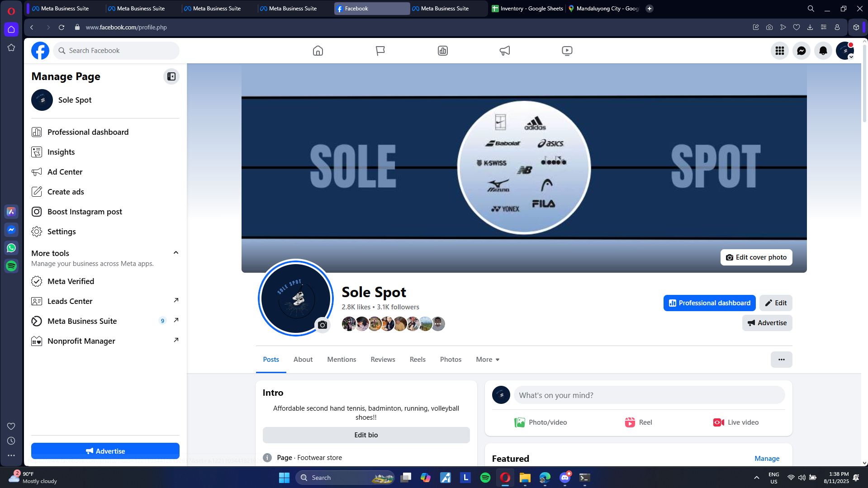Image resolution: width=868 pixels, height=488 pixels.
Task: Add a new browser tab
Action: tap(650, 9)
